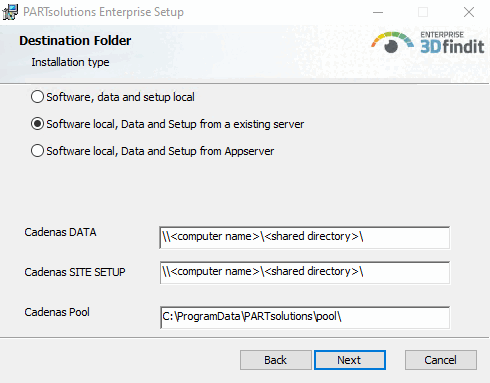Cancel the setup wizard

coord(441,360)
